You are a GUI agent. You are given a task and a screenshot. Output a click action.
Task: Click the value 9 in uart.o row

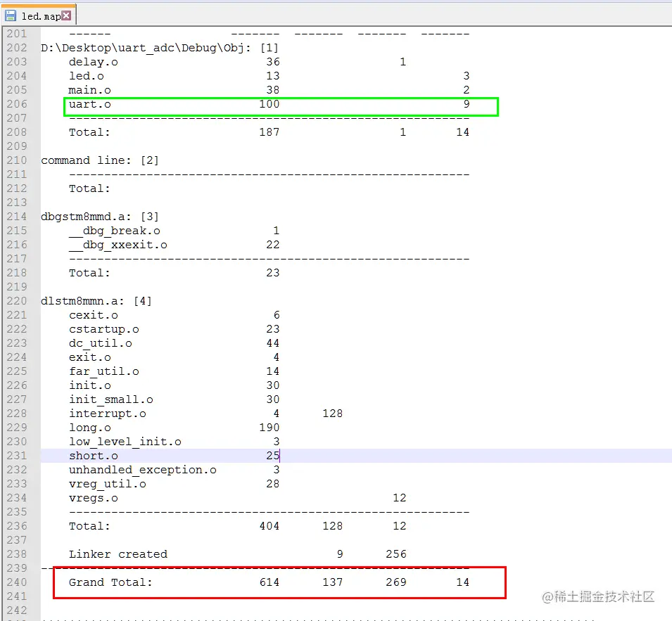coord(467,104)
